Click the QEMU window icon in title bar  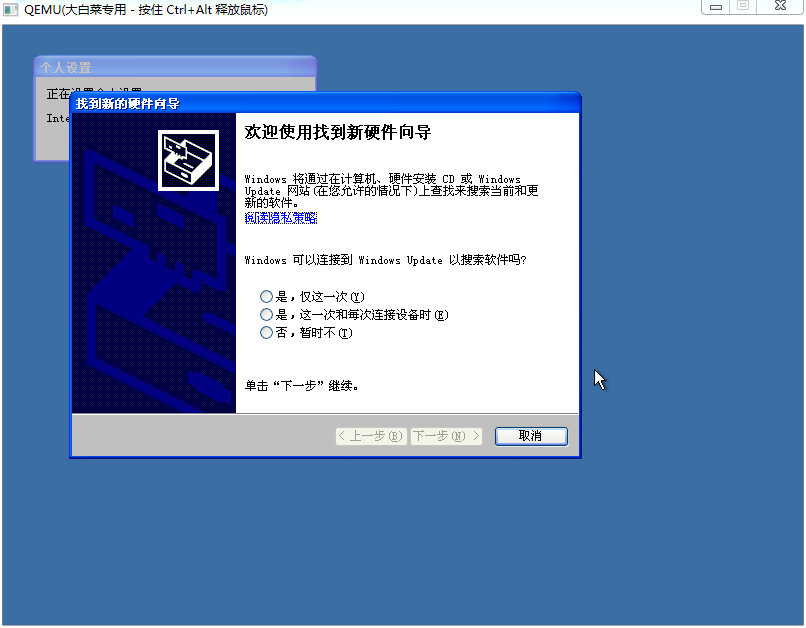12,9
